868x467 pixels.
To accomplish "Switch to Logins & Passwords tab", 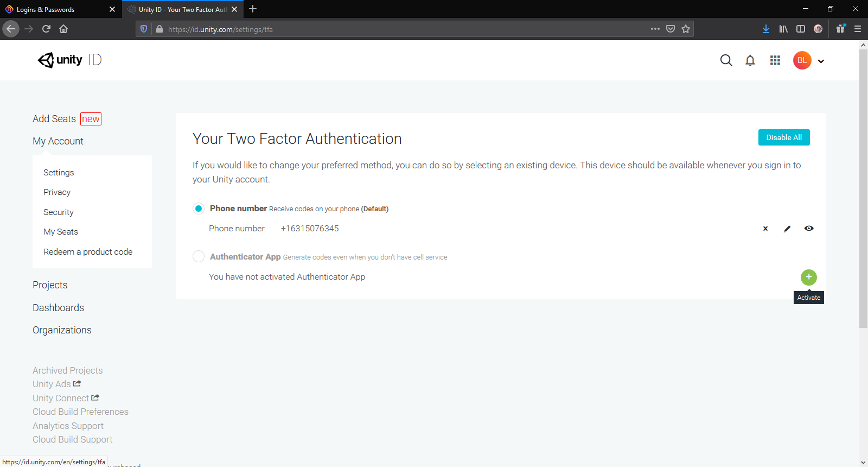I will pos(60,9).
